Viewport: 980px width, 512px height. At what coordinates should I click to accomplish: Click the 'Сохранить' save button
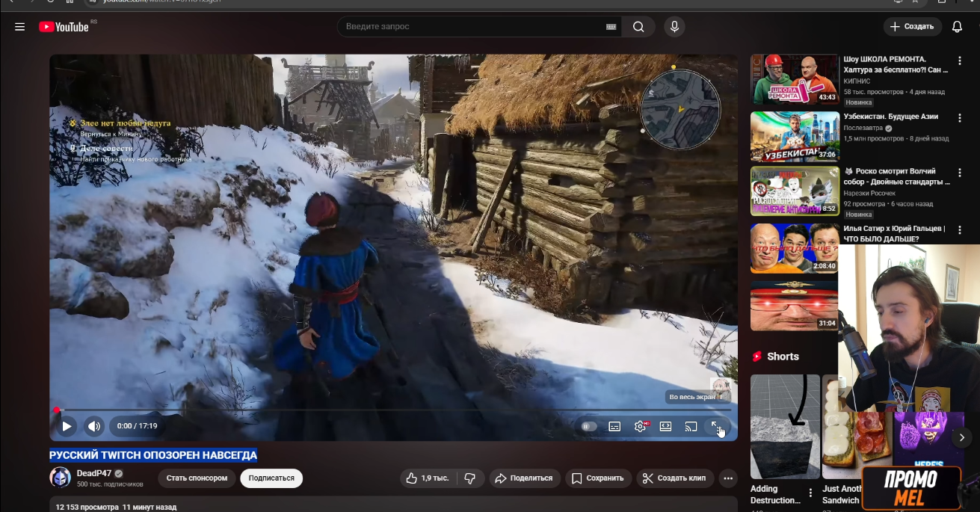(598, 478)
